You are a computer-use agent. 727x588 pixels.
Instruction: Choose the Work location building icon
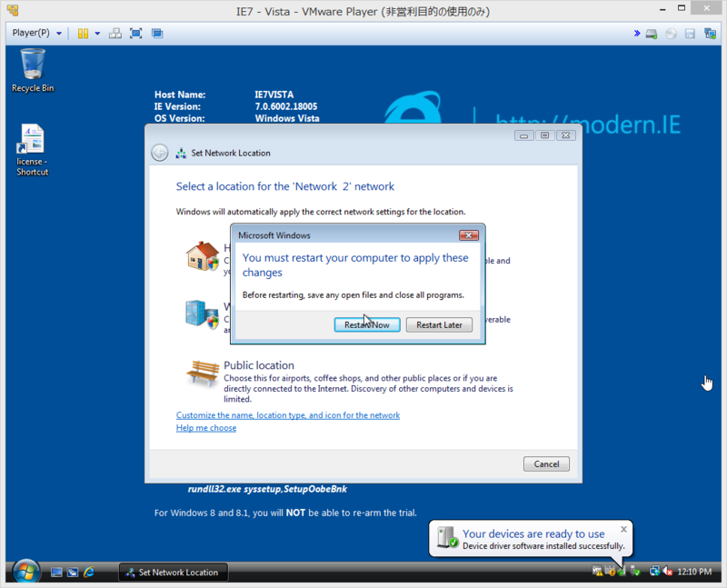tap(202, 314)
